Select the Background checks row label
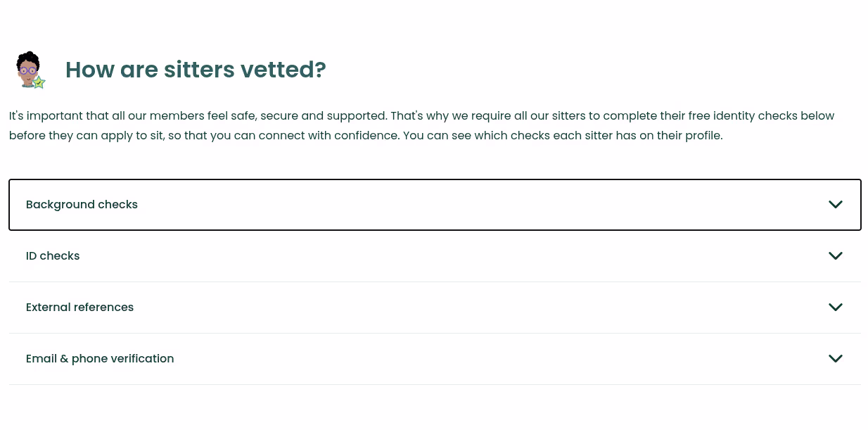This screenshot has width=868, height=430. click(82, 204)
